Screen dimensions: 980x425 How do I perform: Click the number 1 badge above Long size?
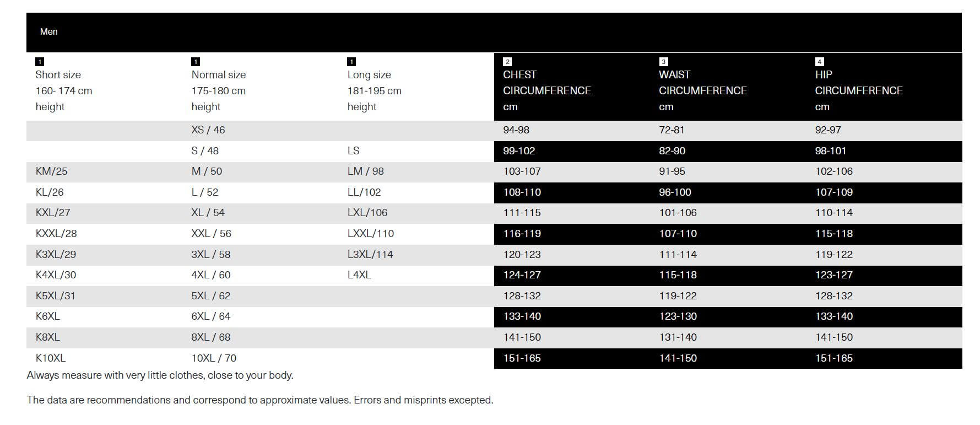click(x=351, y=62)
